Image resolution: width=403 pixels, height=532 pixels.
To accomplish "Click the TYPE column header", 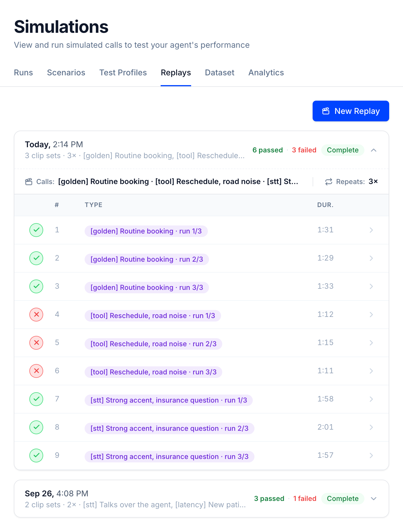I will (x=94, y=205).
